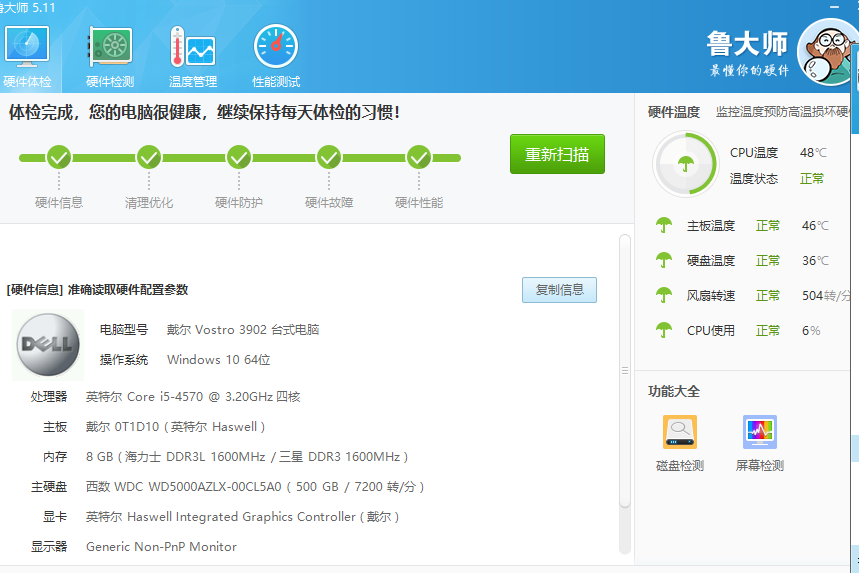Click the 风扇转速 umbrella status icon
The height and width of the screenshot is (573, 859).
tap(663, 295)
